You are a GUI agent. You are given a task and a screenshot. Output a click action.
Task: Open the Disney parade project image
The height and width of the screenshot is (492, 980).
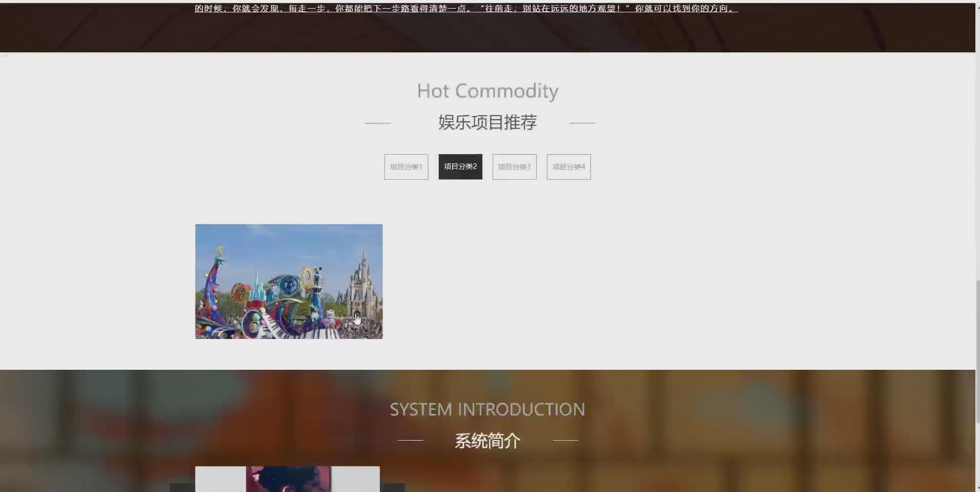point(289,281)
